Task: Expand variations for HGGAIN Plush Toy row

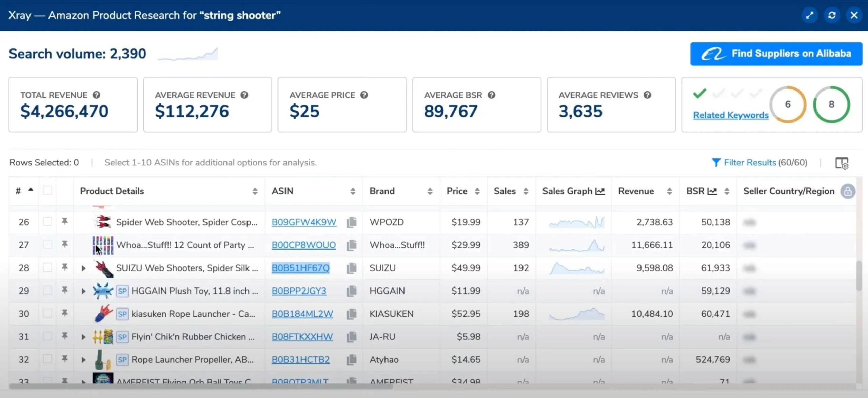Action: (83, 291)
